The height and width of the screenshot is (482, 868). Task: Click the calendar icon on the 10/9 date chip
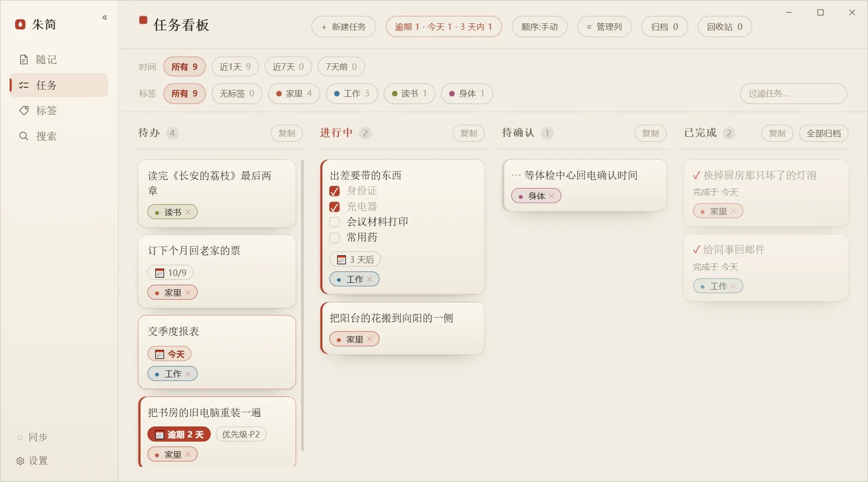[x=159, y=273]
